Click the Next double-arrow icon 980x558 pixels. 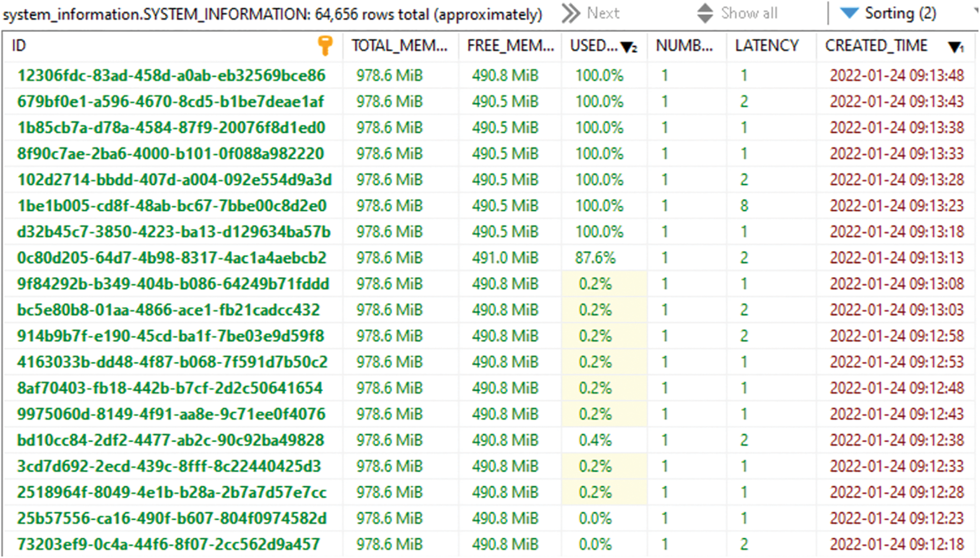[x=571, y=14]
